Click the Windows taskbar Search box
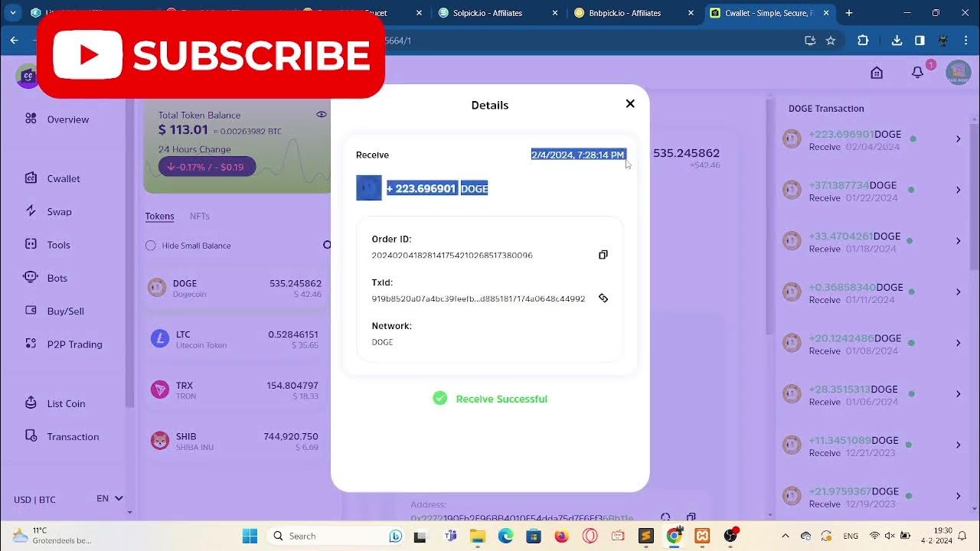 (323, 536)
